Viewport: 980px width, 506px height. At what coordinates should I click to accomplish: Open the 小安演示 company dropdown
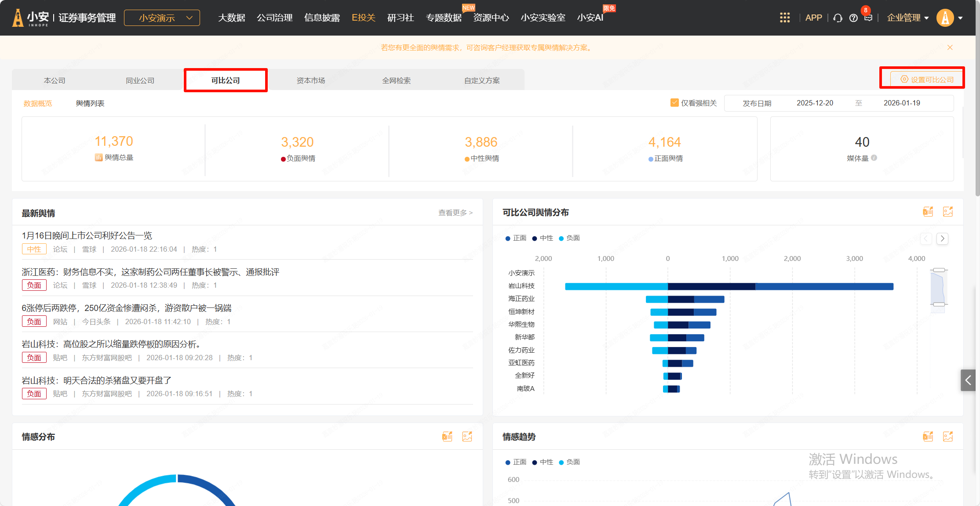point(162,18)
